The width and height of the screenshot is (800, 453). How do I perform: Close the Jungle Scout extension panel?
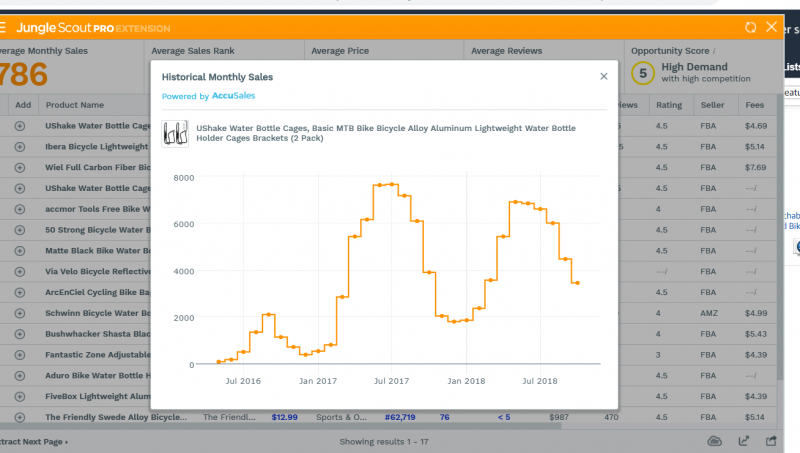(771, 27)
